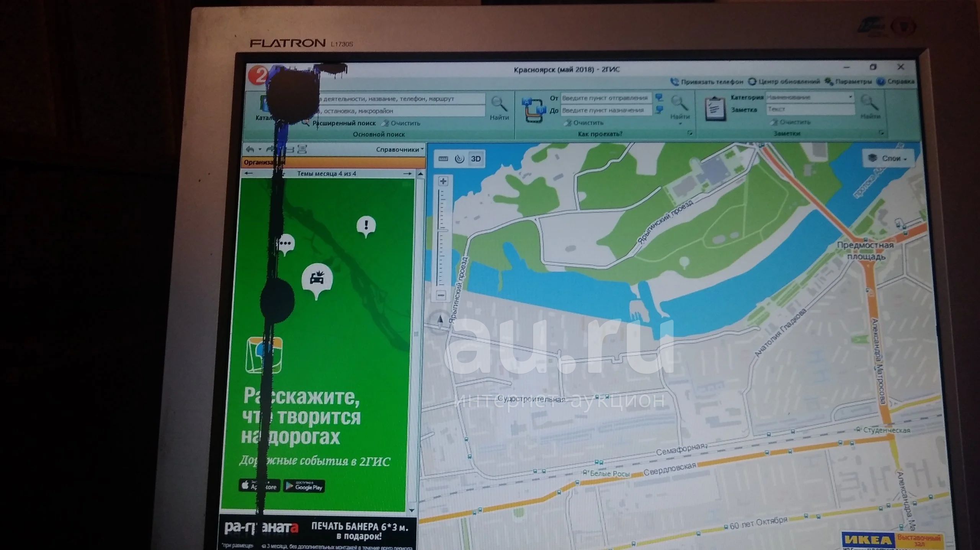Toggle 3D map view

[476, 159]
